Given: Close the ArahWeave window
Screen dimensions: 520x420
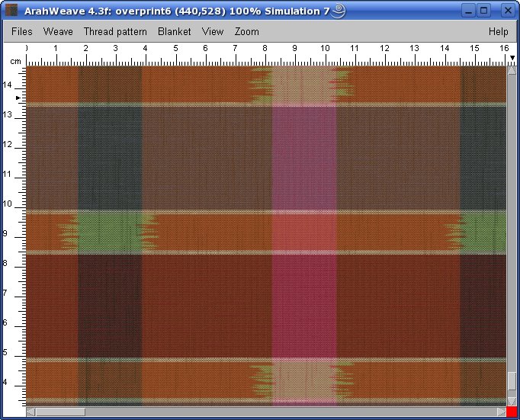Looking at the screenshot, I should [x=508, y=11].
